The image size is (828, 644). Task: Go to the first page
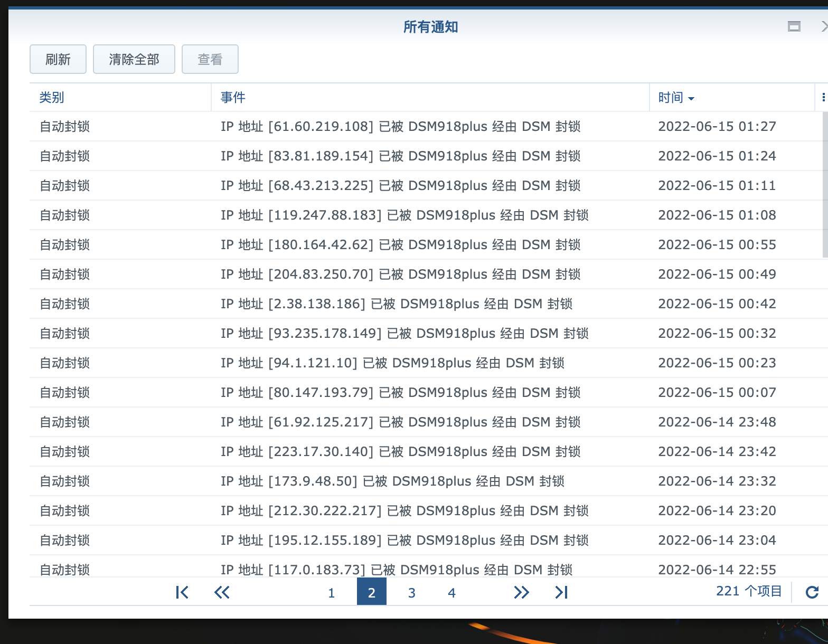[182, 592]
